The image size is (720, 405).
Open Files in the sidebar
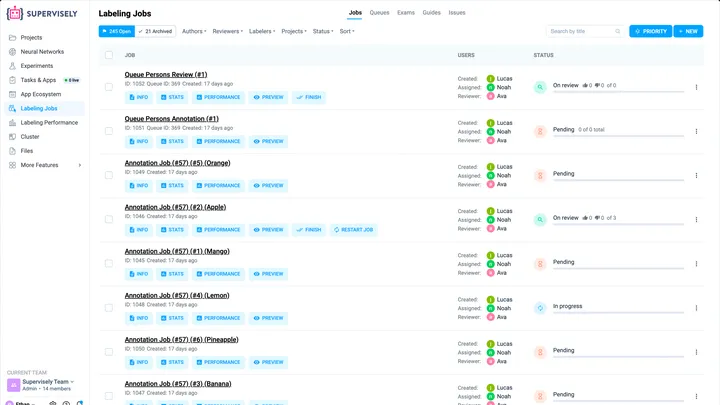click(x=27, y=151)
